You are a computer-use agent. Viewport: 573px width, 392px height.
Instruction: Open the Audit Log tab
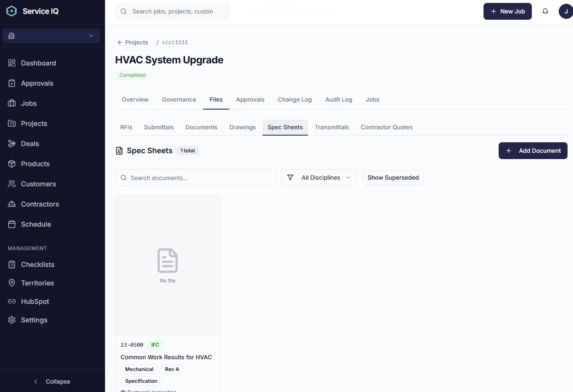click(339, 99)
